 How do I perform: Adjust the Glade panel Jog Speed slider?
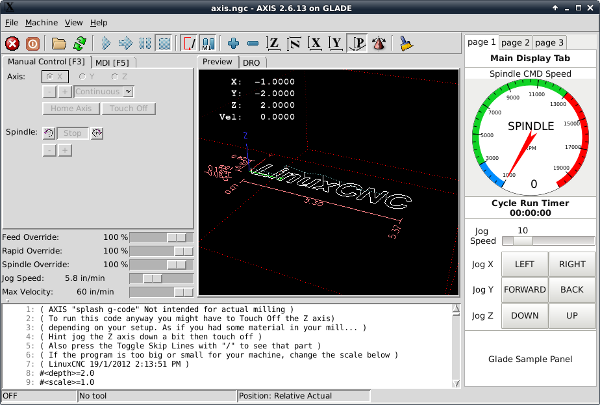click(x=548, y=241)
